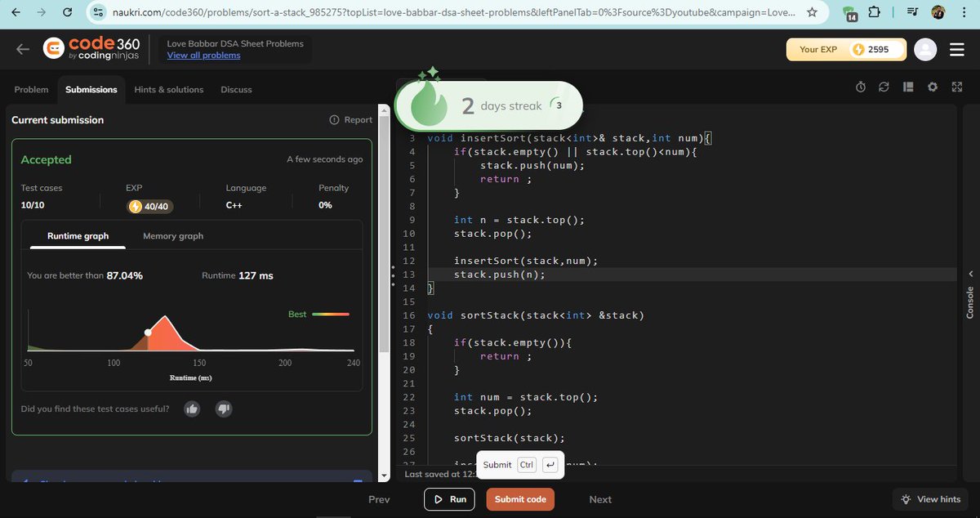Image resolution: width=980 pixels, height=518 pixels.
Task: Reset the code with refresh icon
Action: [884, 87]
